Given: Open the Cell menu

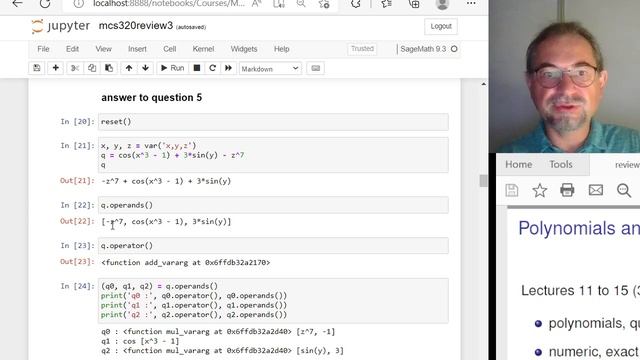Looking at the screenshot, I should 169,49.
